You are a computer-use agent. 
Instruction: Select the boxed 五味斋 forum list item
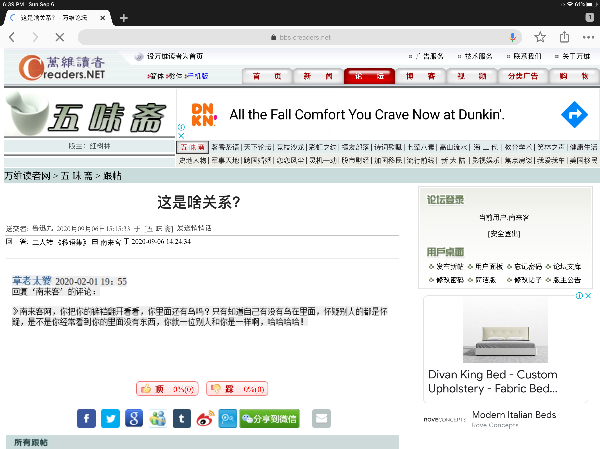click(x=192, y=147)
